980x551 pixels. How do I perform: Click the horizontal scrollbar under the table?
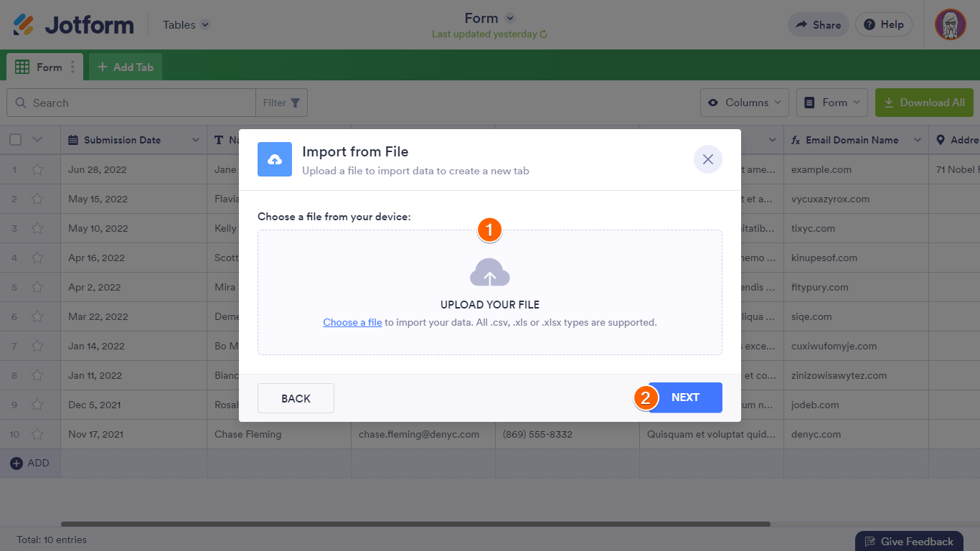tap(415, 524)
